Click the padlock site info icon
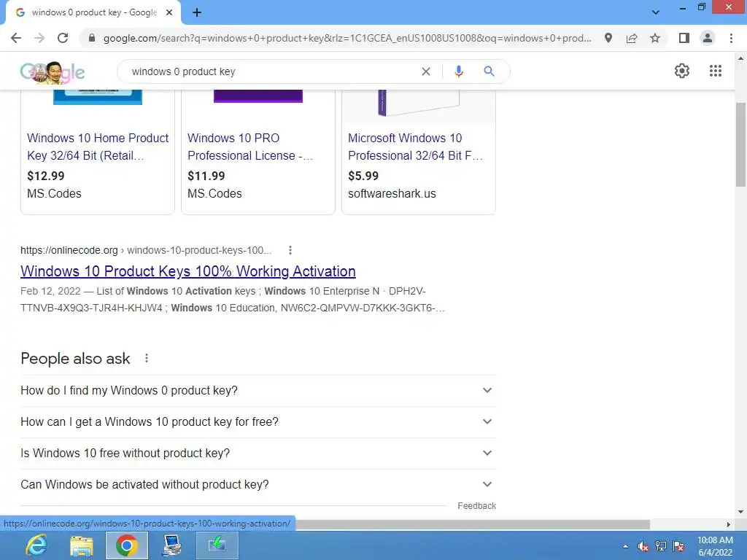Screen dimensions: 747x560 92,38
